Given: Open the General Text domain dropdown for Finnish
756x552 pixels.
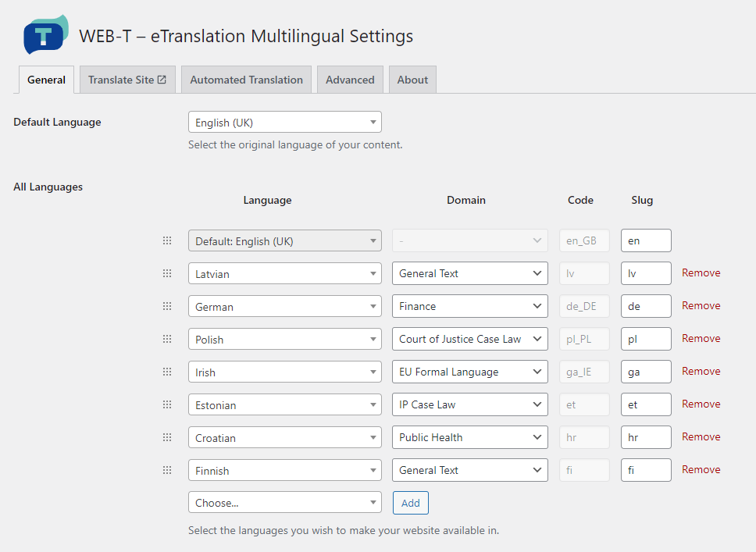Looking at the screenshot, I should click(x=470, y=470).
